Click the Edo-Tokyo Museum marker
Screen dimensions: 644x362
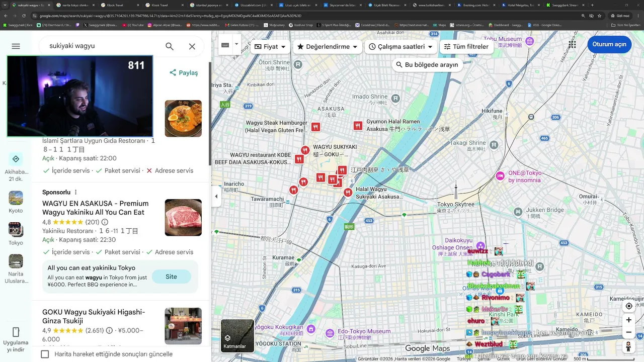[x=330, y=333]
